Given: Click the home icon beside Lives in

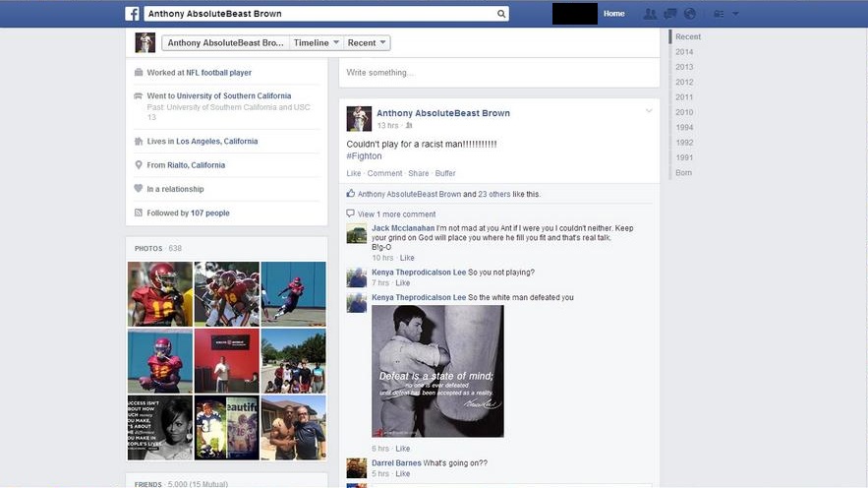Looking at the screenshot, I should click(x=139, y=142).
